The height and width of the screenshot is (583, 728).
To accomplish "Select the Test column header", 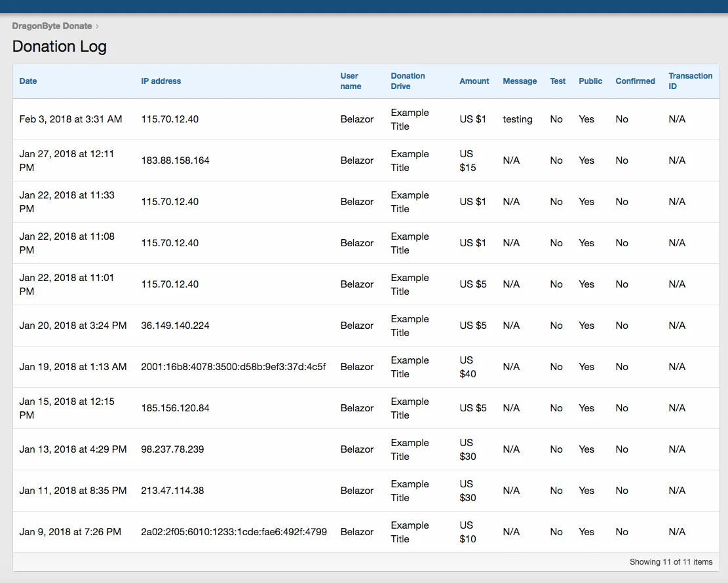I will coord(558,81).
